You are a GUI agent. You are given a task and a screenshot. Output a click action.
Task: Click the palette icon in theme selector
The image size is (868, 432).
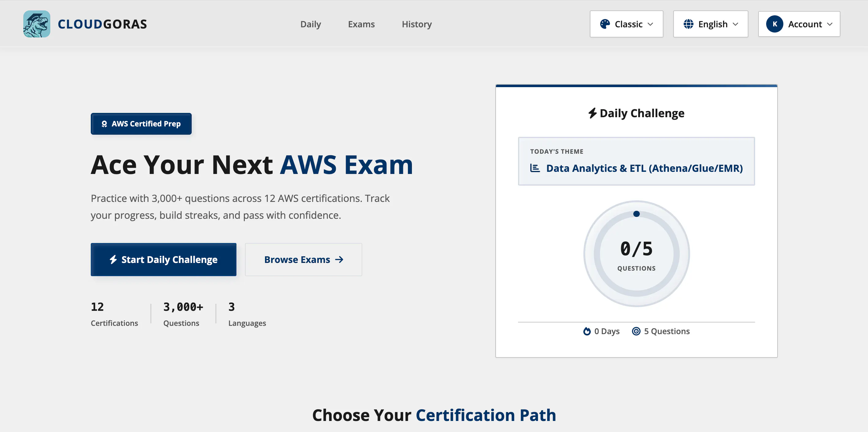coord(605,24)
